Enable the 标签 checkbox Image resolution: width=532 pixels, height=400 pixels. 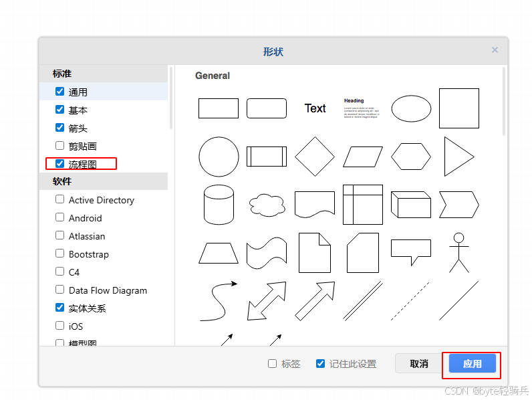(273, 363)
